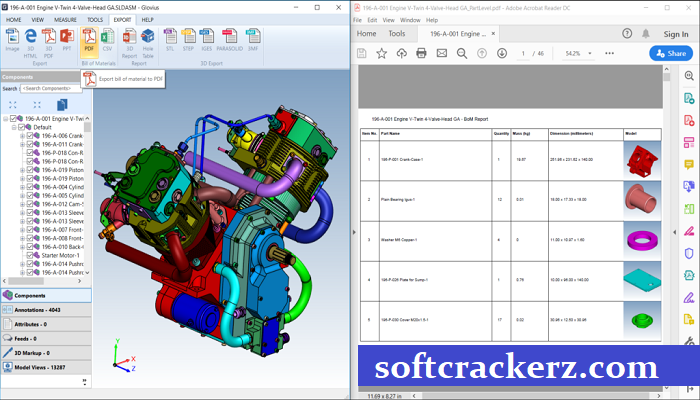Open the Window menu in Acrobat

tap(410, 20)
